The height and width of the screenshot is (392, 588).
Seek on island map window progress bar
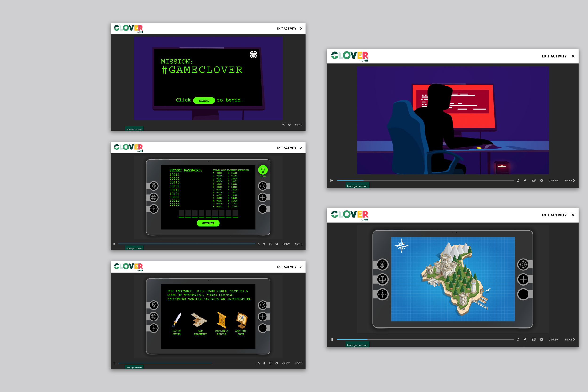tap(425, 339)
